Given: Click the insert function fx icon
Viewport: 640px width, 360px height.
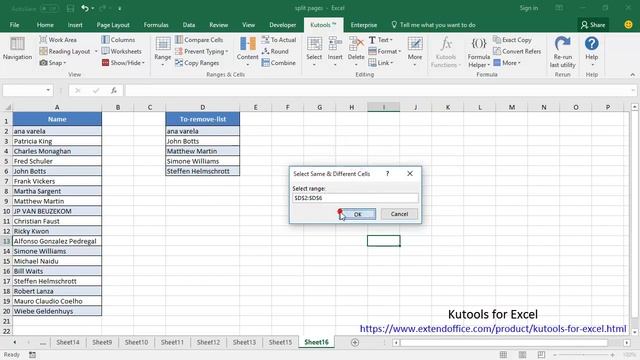Looking at the screenshot, I should tap(114, 91).
